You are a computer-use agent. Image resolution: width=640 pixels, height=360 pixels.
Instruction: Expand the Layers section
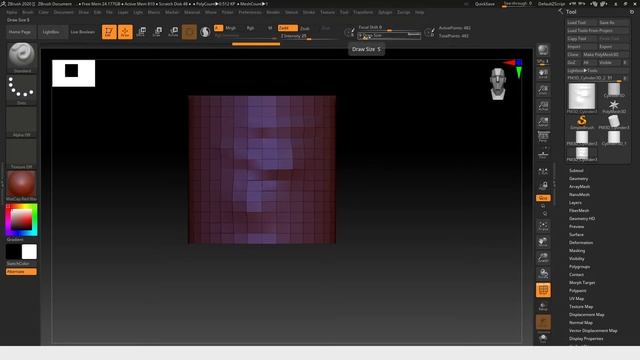coord(576,203)
